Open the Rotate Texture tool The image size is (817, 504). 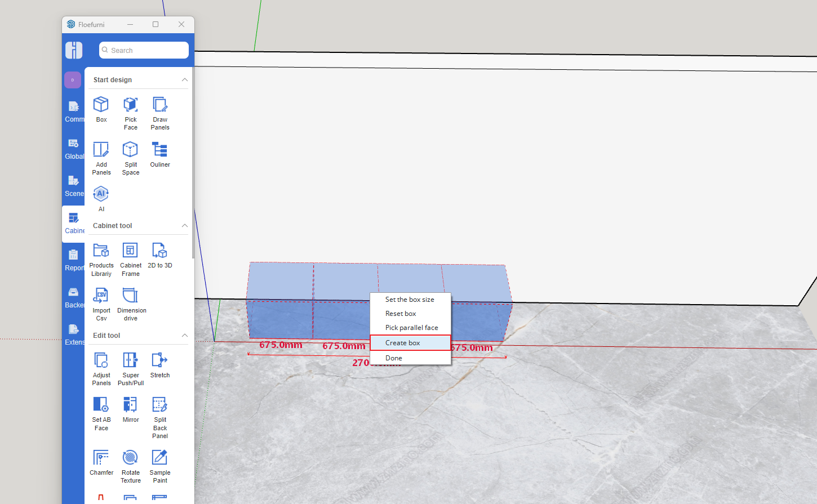131,458
